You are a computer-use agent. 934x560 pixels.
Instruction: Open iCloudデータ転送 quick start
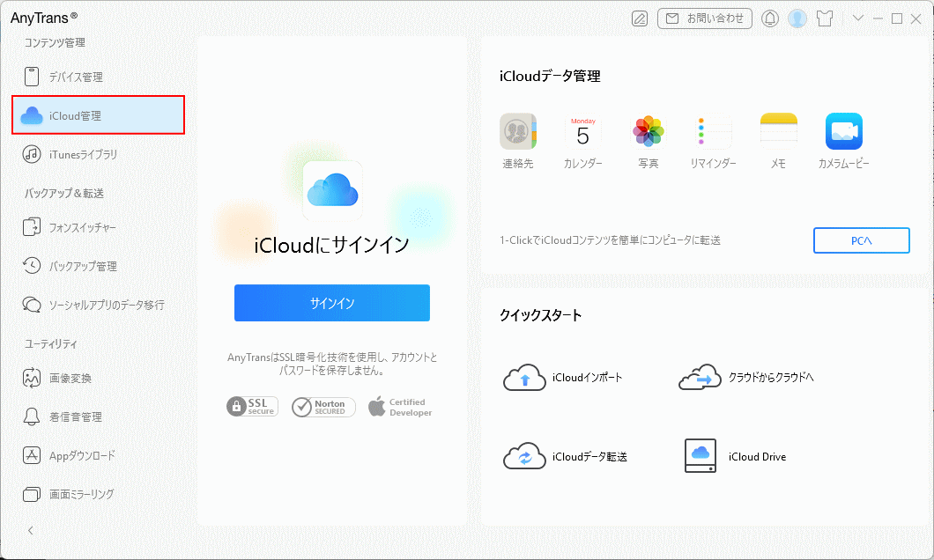tap(566, 456)
